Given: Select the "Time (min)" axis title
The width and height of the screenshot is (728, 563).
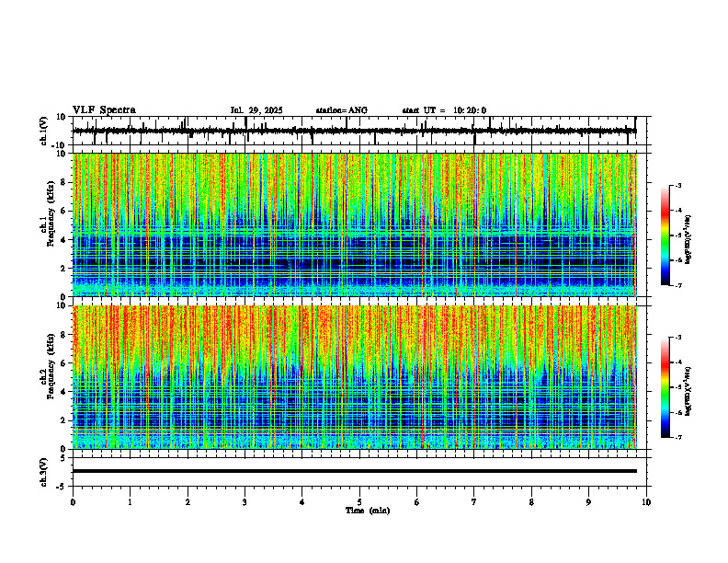Looking at the screenshot, I should 368,511.
